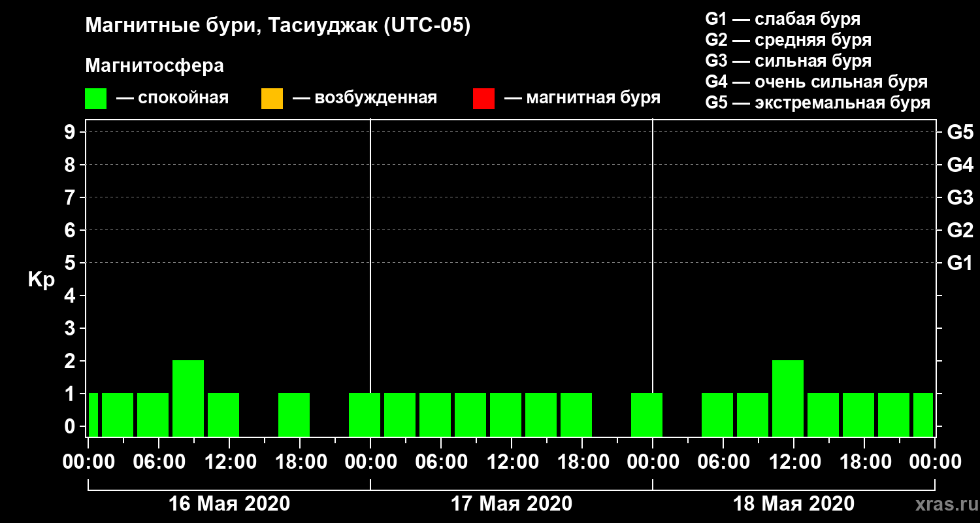Click the 'G4' right-axis label

coord(960,165)
